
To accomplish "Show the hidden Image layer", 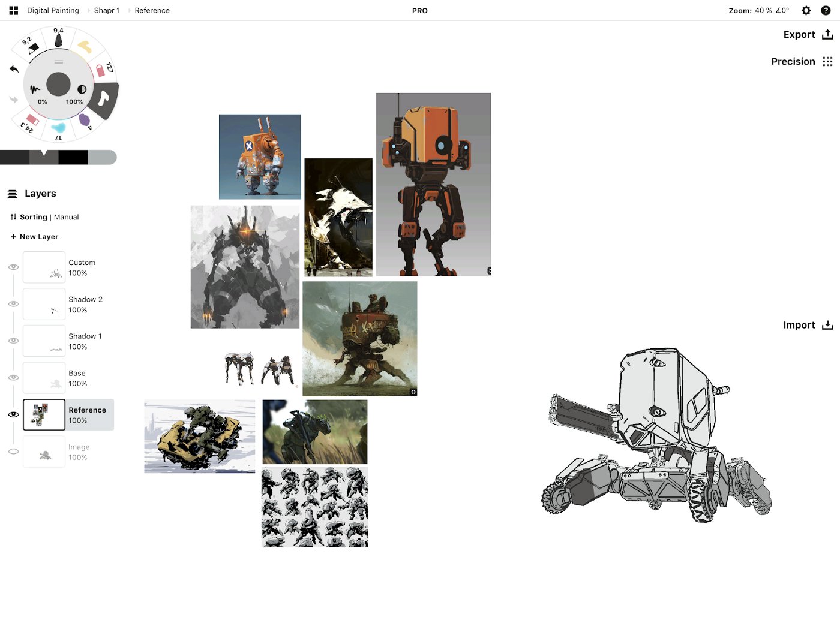I will (13, 452).
